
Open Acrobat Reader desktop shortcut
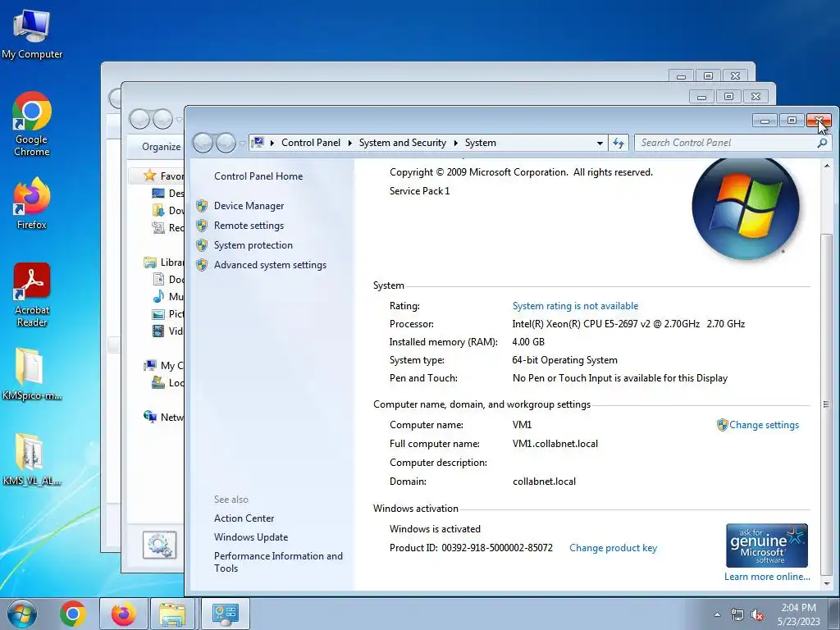(x=32, y=294)
